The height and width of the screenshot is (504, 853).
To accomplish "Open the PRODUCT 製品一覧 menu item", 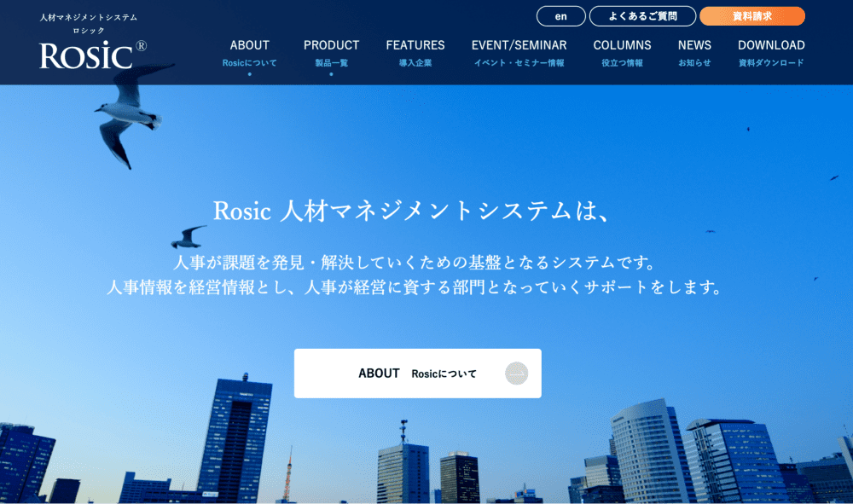I will point(331,53).
